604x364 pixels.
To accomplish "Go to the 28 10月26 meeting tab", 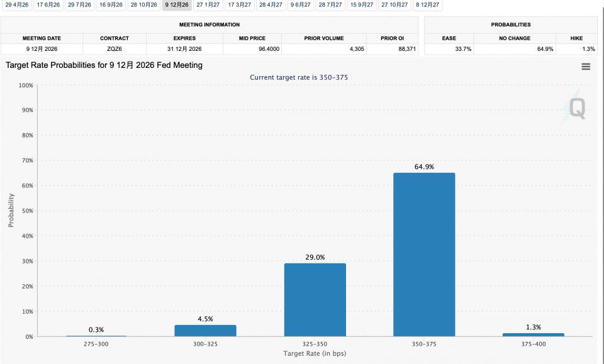I will pyautogui.click(x=143, y=5).
